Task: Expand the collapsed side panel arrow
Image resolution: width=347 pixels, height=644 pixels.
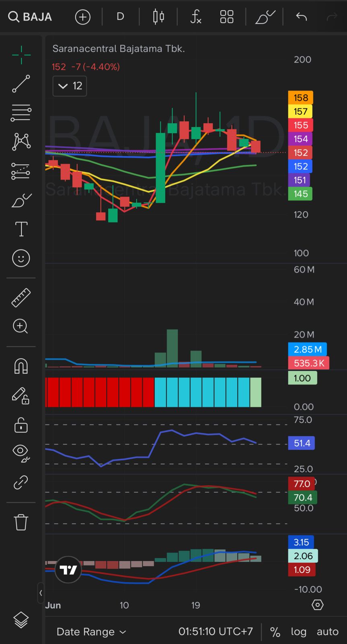Action: click(41, 593)
